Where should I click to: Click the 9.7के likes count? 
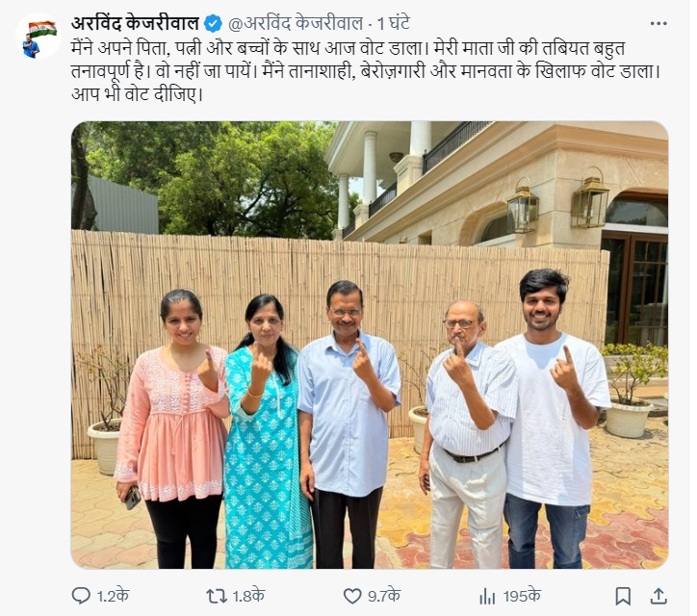pyautogui.click(x=384, y=596)
